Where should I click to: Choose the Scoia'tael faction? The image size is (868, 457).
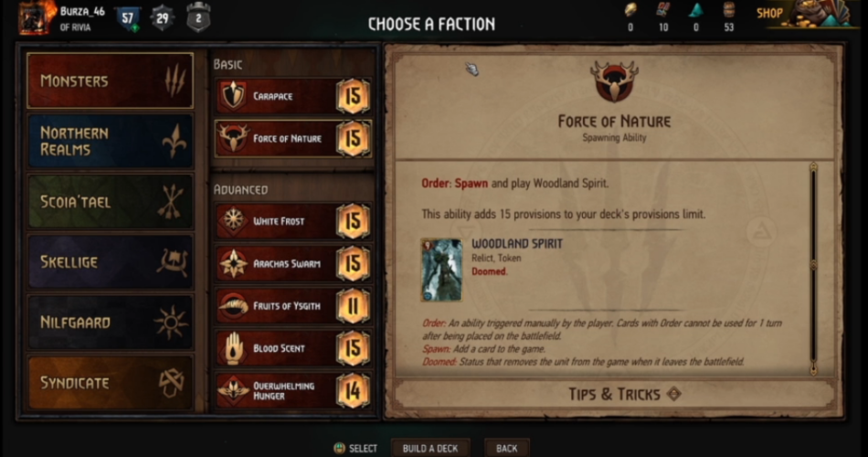click(111, 202)
